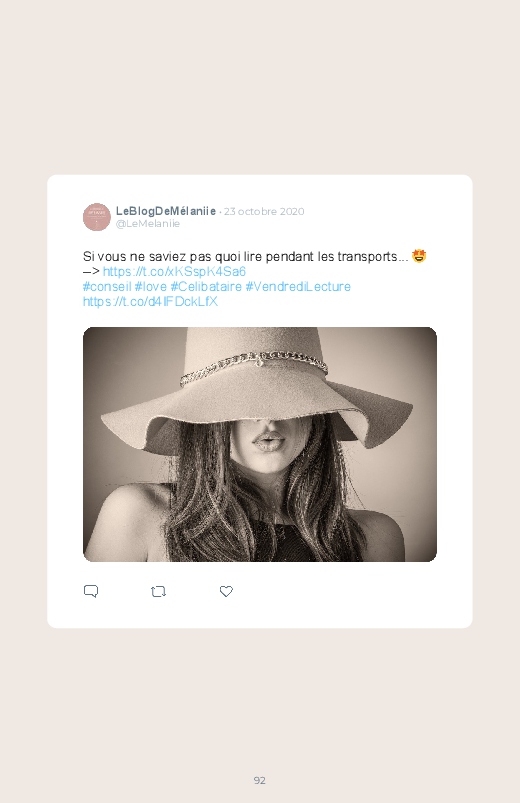Viewport: 520px width, 803px height.
Task: Click the star-eyes emoji in tweet
Action: pyautogui.click(x=419, y=256)
